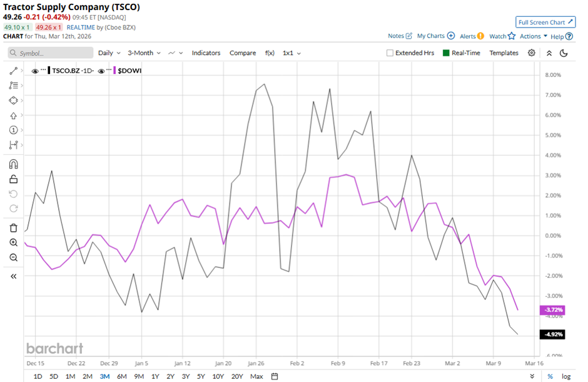Image resolution: width=588 pixels, height=382 pixels.
Task: Click the -4.92% black price label
Action: click(x=552, y=334)
